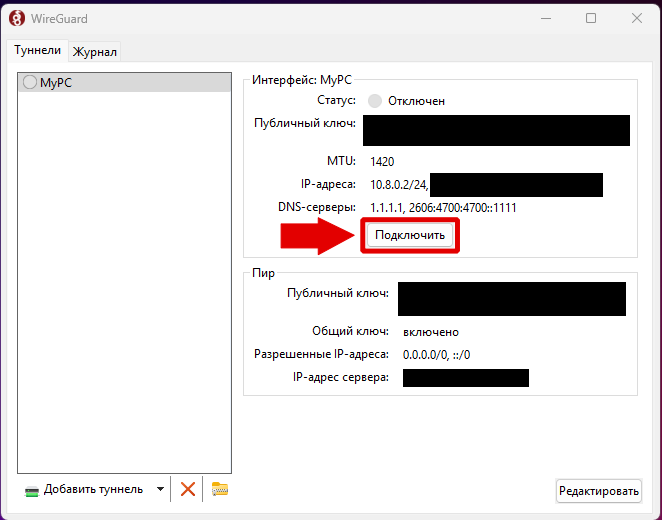Export tunnels with the zip folder icon

[220, 489]
